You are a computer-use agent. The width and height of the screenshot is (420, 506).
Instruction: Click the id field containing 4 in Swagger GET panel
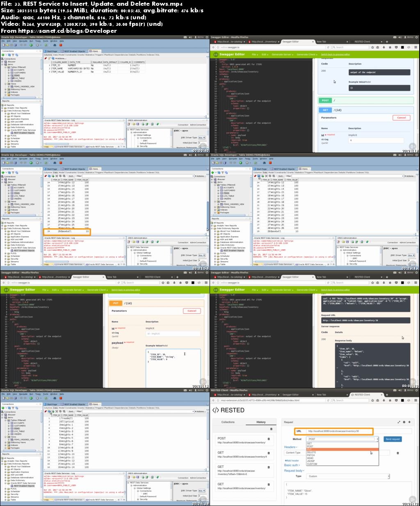(x=375, y=140)
